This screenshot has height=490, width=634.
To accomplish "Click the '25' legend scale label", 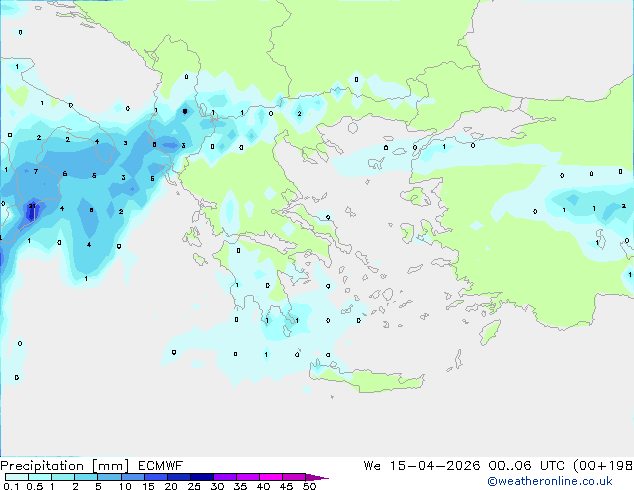I will pos(194,486).
